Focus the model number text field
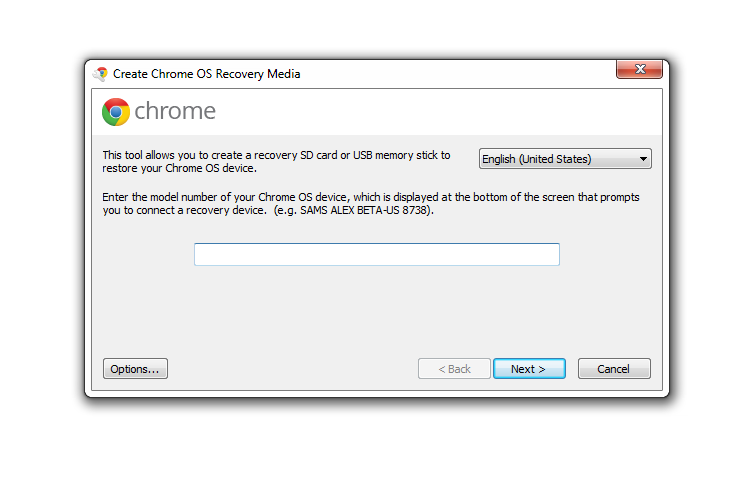Viewport: 749px width, 479px height. tap(376, 254)
